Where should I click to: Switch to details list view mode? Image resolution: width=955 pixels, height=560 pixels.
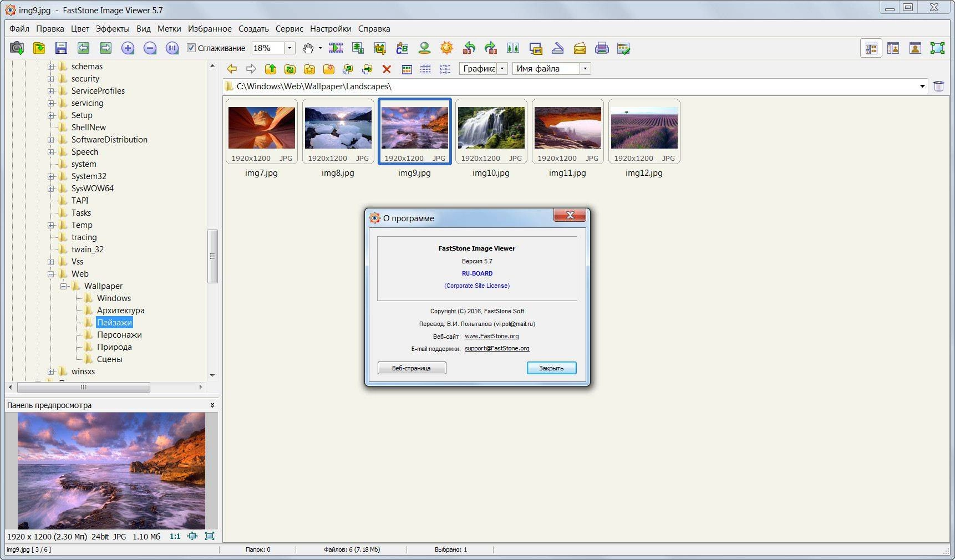pyautogui.click(x=425, y=69)
